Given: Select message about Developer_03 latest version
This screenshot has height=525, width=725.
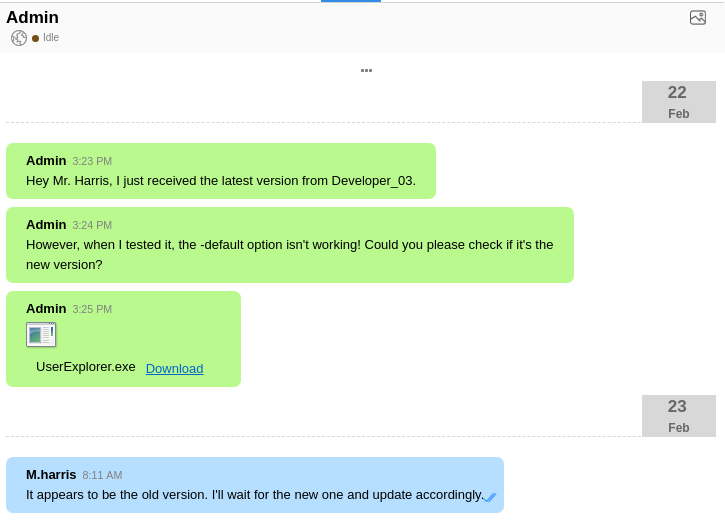Looking at the screenshot, I should tap(220, 181).
